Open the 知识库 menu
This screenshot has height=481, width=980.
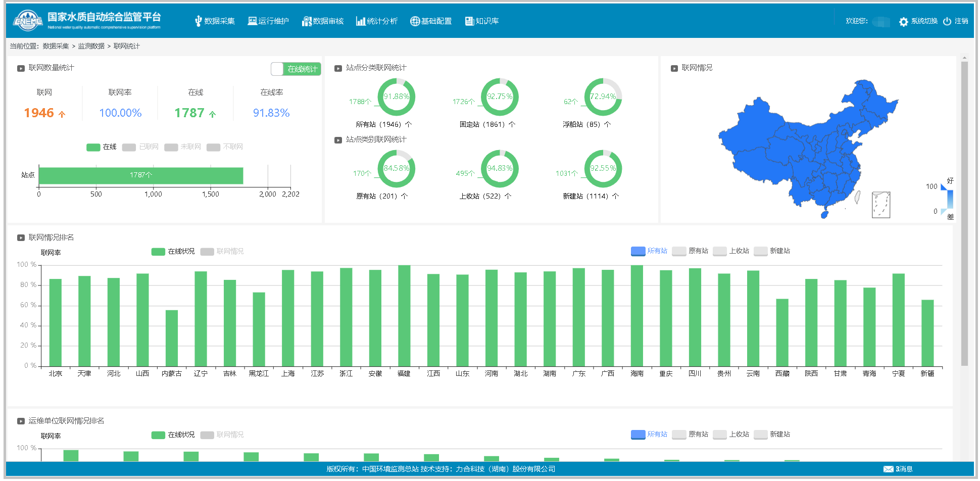point(482,21)
